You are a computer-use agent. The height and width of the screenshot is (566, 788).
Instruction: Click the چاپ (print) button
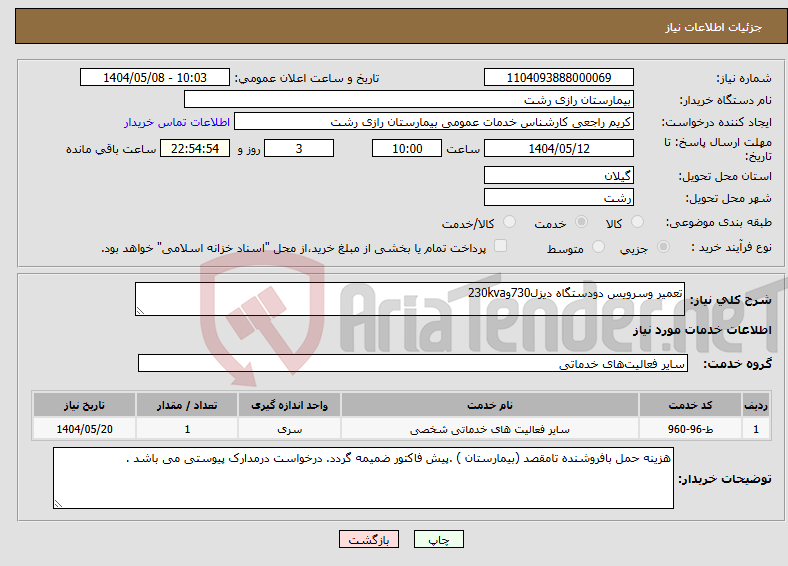438,539
